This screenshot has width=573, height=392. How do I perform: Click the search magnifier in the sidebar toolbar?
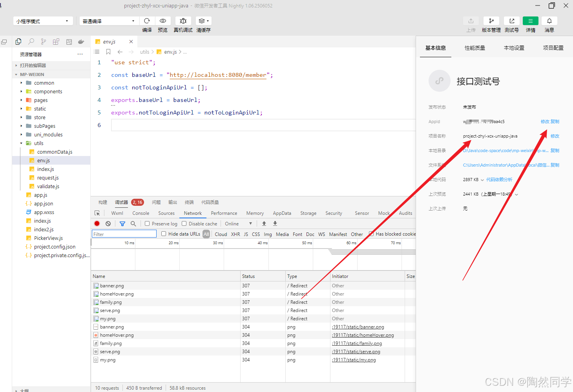pyautogui.click(x=31, y=41)
